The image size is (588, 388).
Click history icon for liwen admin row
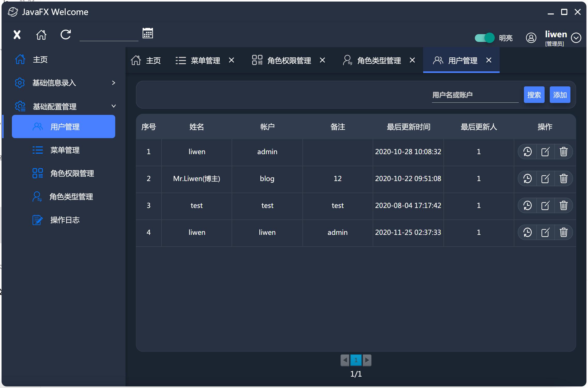527,152
